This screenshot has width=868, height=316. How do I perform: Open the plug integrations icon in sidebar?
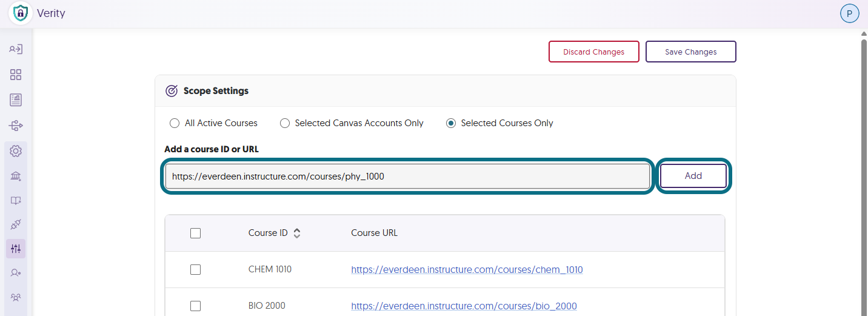pos(16,224)
